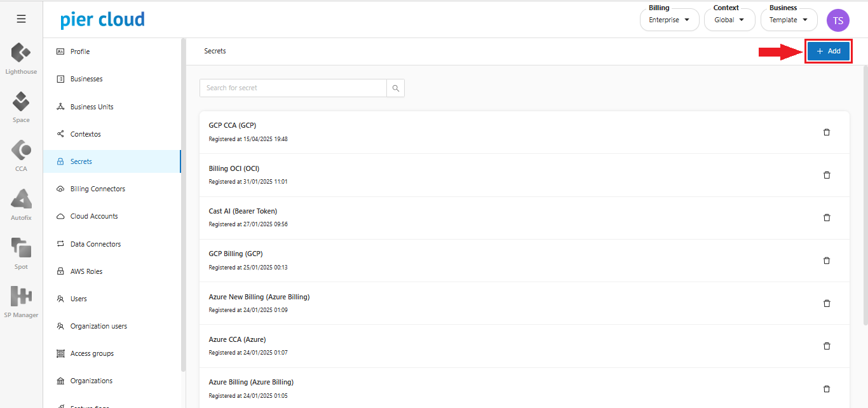Image resolution: width=868 pixels, height=408 pixels.
Task: Expand the Business Template dropdown
Action: [789, 20]
